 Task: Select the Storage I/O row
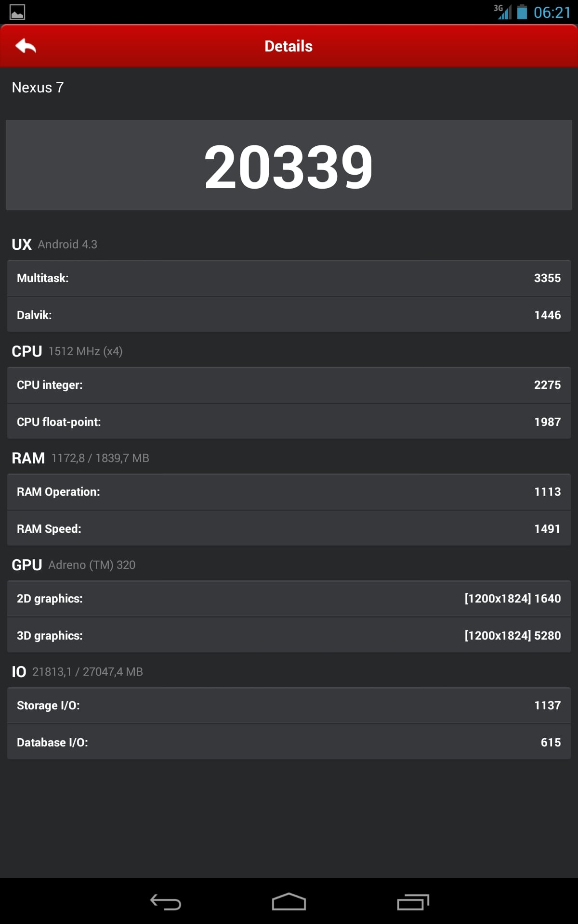coord(289,706)
